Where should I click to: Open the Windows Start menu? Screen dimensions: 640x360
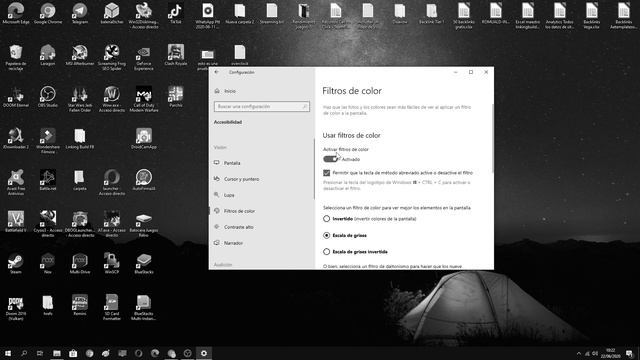(8, 353)
